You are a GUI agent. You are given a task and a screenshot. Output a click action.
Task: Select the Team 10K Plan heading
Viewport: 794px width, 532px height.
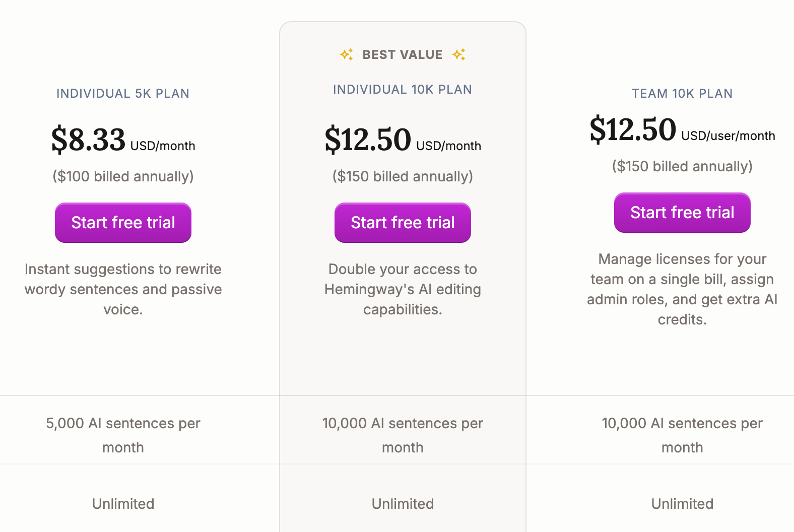(x=682, y=94)
